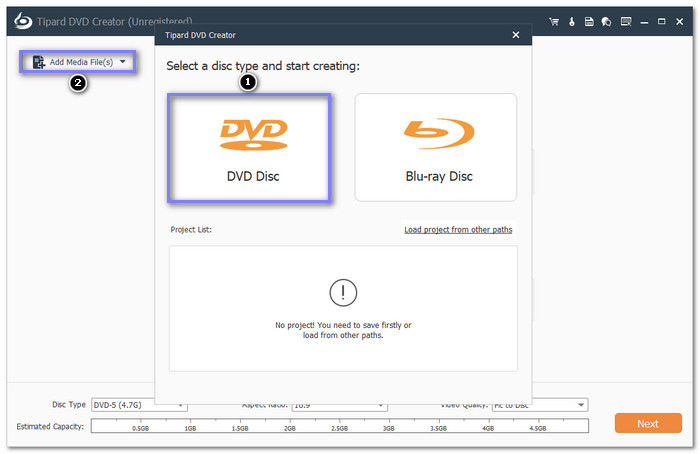Close the Tipard DVD Creator dialog
This screenshot has height=454, width=700.
pyautogui.click(x=516, y=35)
